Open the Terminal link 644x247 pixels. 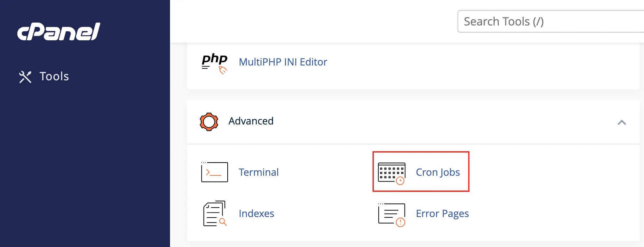(259, 172)
